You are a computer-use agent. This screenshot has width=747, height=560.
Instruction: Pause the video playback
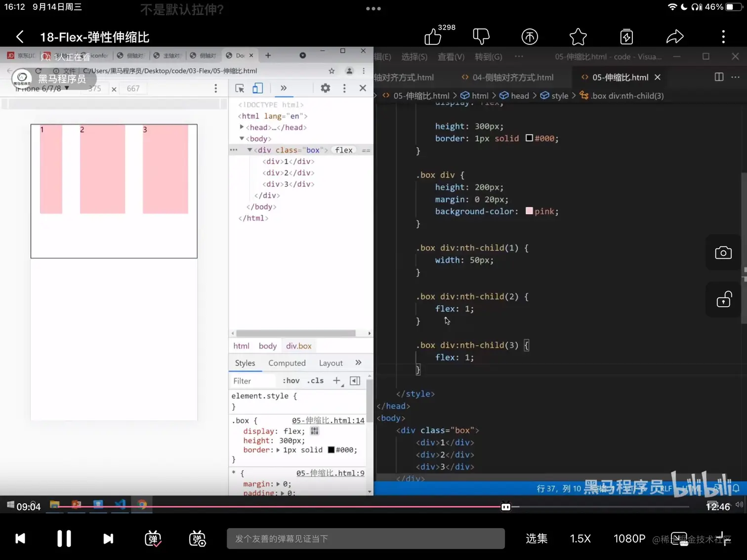64,538
